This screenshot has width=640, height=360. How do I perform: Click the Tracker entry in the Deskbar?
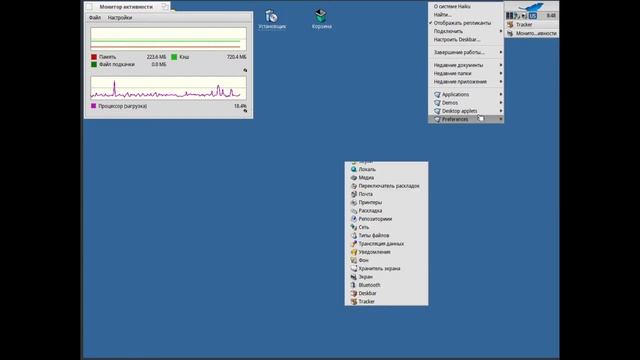531,24
